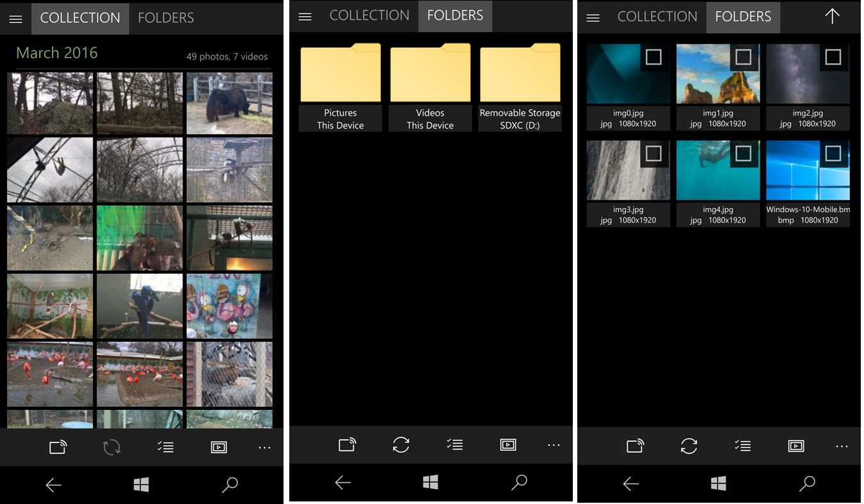
Task: Open the img1.jpg coastal rock thumbnail
Action: click(718, 74)
